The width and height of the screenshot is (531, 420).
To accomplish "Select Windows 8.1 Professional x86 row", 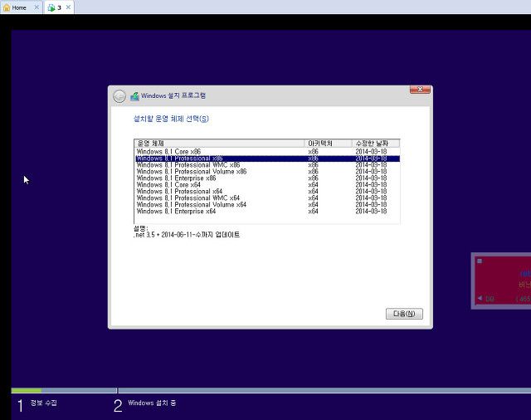I will [x=267, y=159].
